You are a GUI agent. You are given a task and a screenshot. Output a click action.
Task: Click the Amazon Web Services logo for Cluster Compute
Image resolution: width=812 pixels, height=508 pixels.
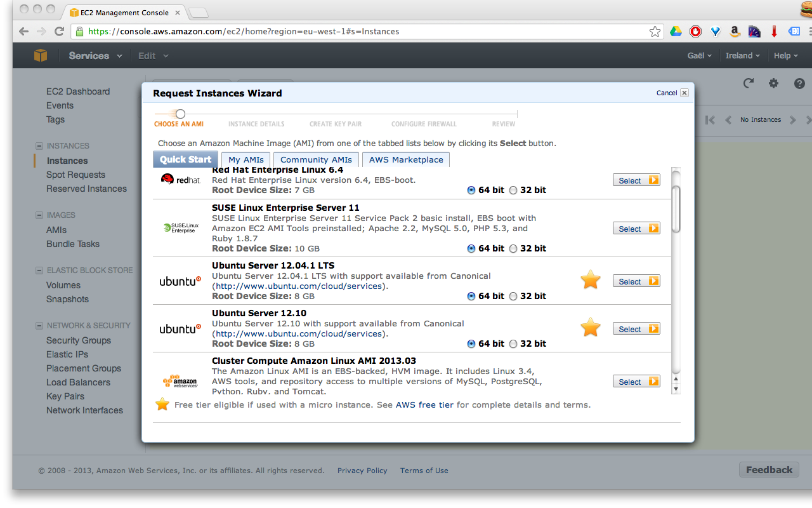coord(181,380)
